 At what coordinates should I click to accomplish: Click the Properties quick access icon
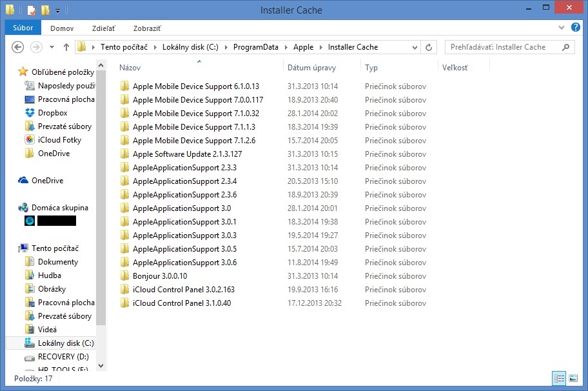click(x=32, y=10)
